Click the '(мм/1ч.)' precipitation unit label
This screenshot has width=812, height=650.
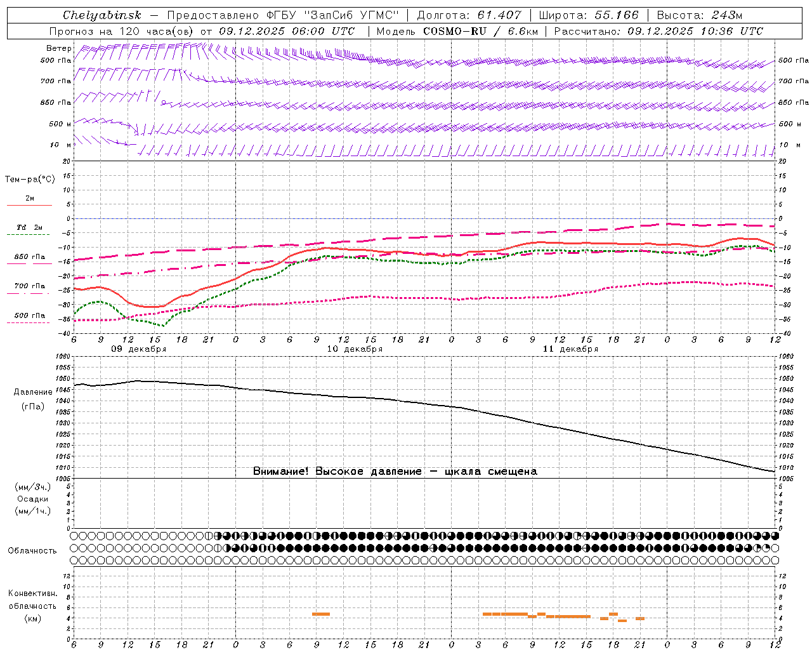(x=33, y=511)
